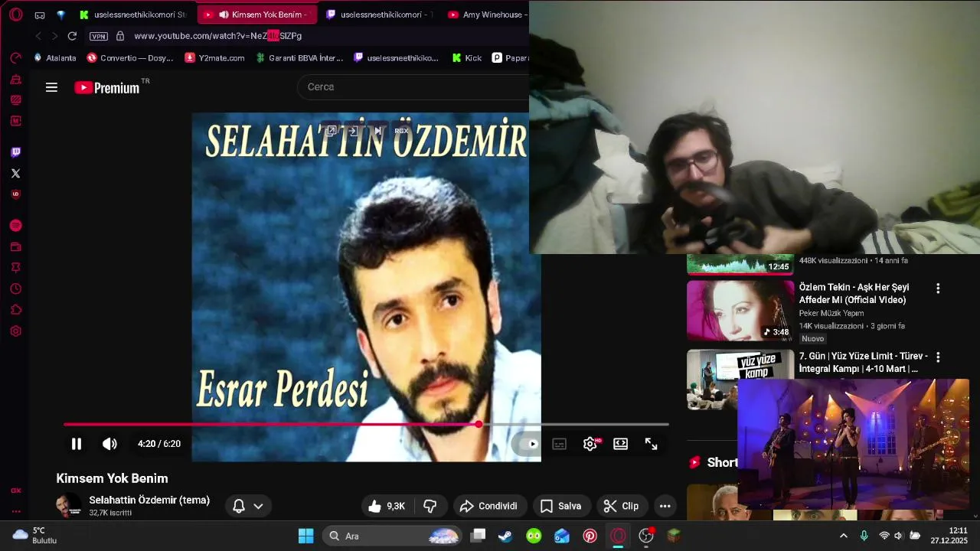
Task: Open the Opera main menu logo
Action: pyautogui.click(x=16, y=15)
